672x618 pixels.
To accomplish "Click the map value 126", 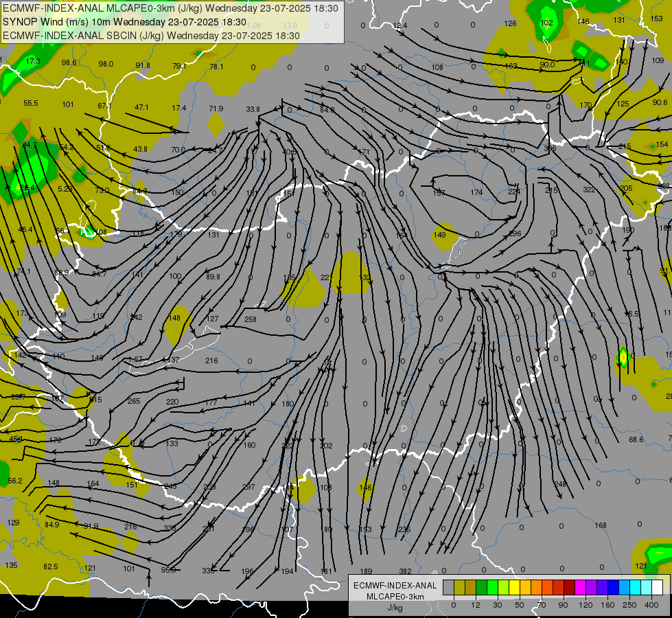I will click(510, 23).
